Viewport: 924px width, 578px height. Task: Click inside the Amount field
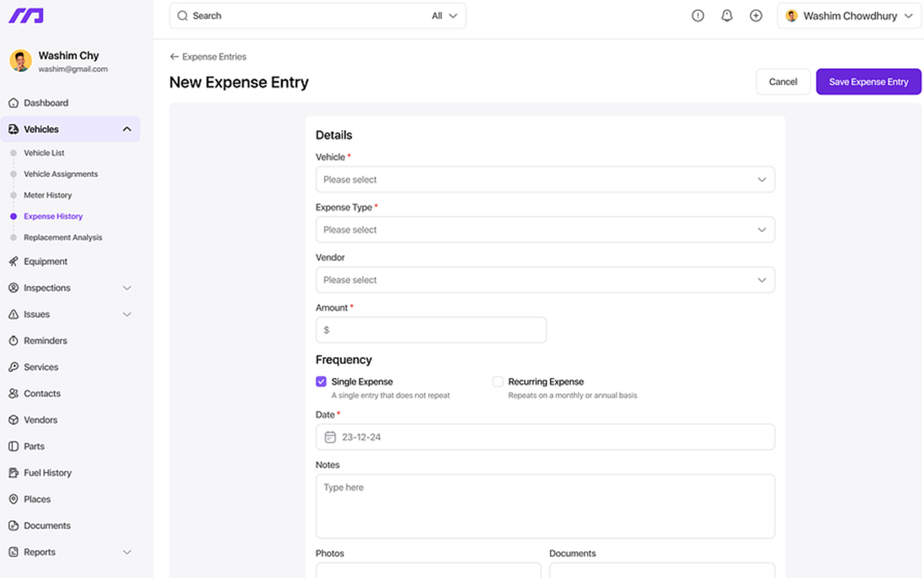(x=431, y=329)
